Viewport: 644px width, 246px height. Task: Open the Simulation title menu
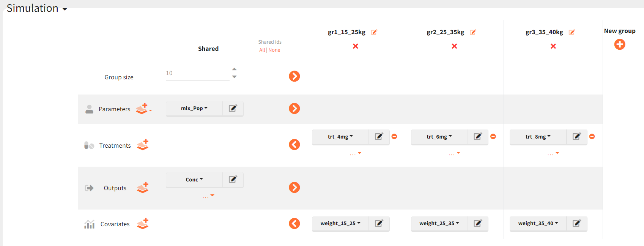37,8
